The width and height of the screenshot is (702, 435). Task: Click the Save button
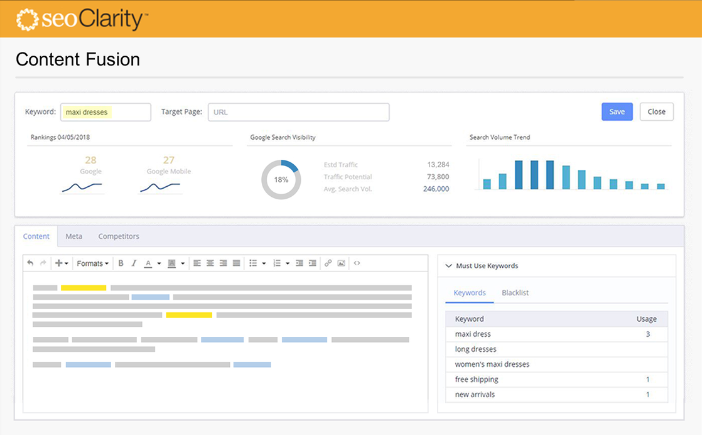tap(617, 112)
